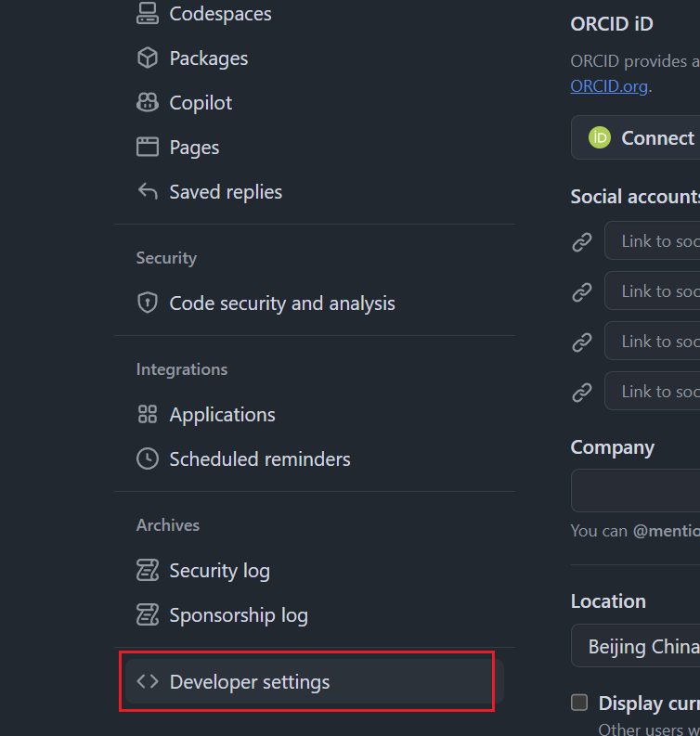Click the Applications grid icon
The height and width of the screenshot is (736, 700).
[x=148, y=415]
